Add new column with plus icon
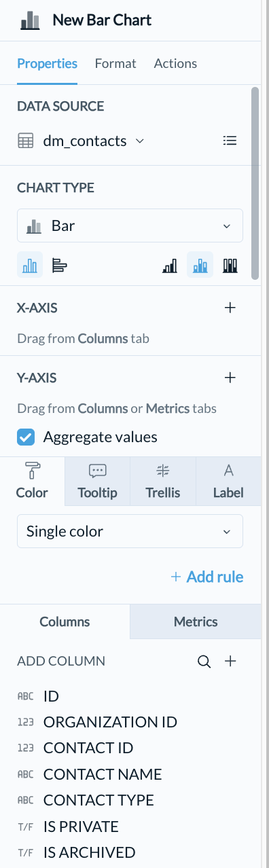The image size is (269, 868). pos(230,661)
